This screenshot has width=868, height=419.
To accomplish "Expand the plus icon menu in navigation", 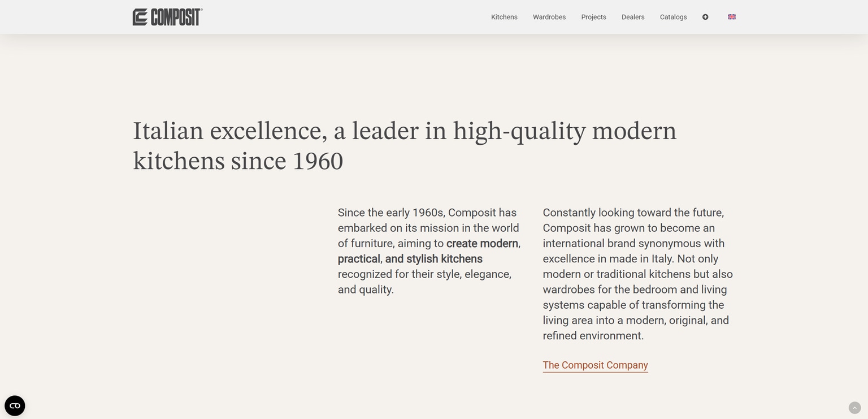I will [705, 17].
